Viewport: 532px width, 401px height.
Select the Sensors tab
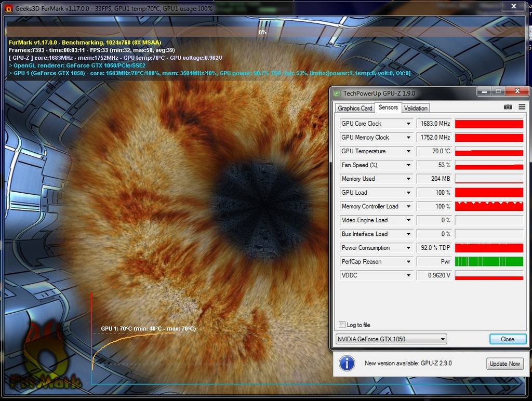(x=388, y=107)
